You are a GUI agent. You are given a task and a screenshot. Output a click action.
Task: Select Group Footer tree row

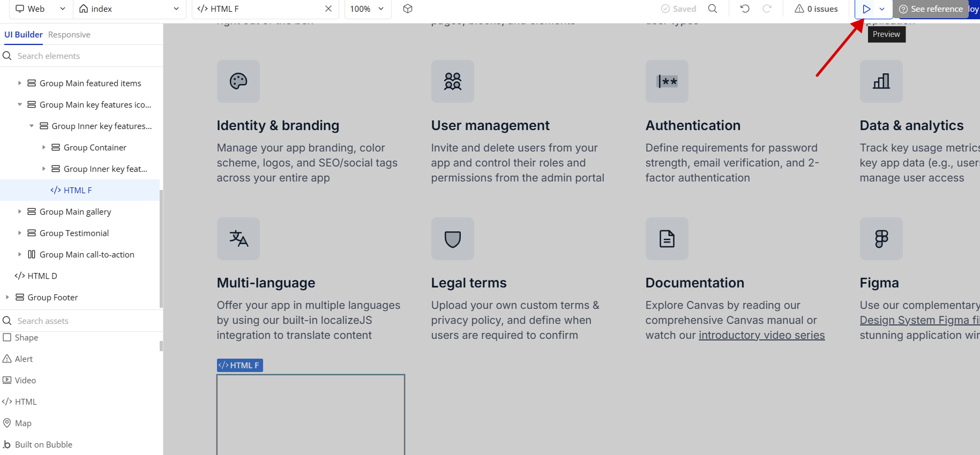pos(80,297)
